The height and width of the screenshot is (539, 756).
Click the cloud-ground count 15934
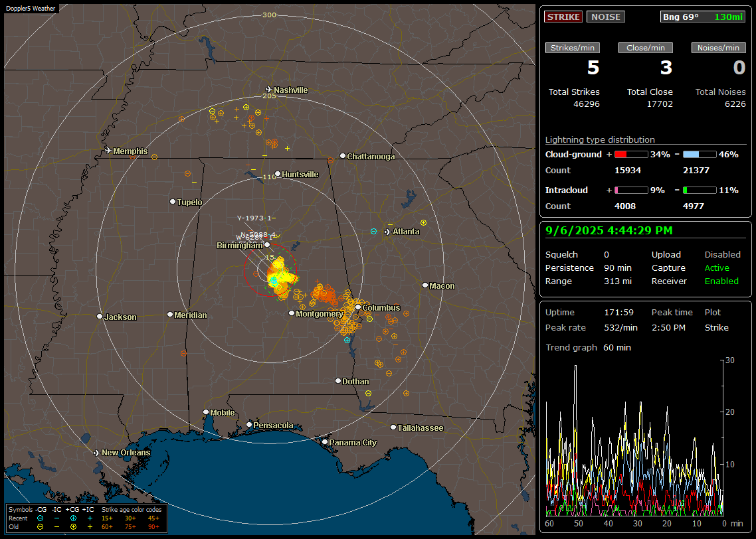(x=628, y=171)
